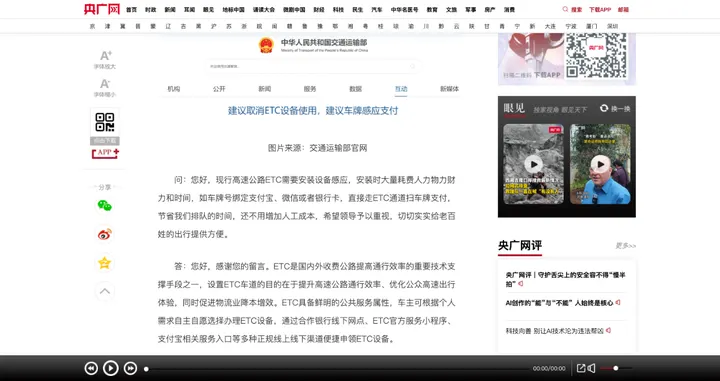720x381 pixels.
Task: Click the audio progress bar handle
Action: (x=146, y=369)
